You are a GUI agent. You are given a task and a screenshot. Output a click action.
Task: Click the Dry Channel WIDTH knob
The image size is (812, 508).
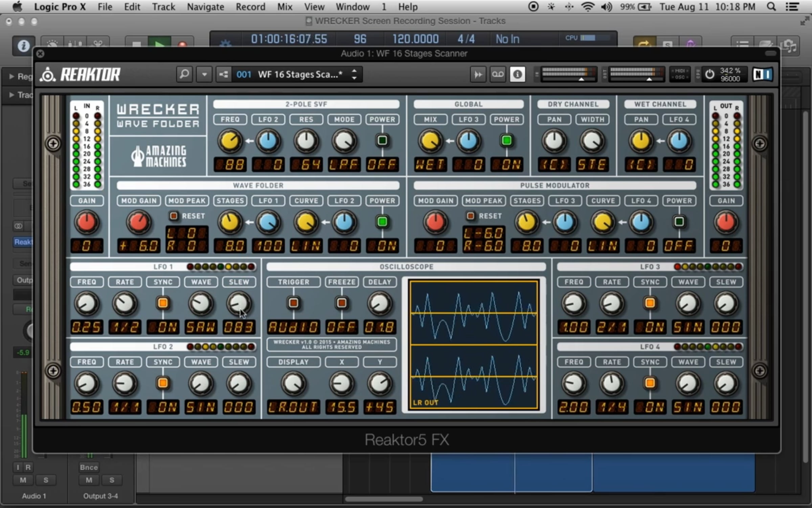click(592, 141)
